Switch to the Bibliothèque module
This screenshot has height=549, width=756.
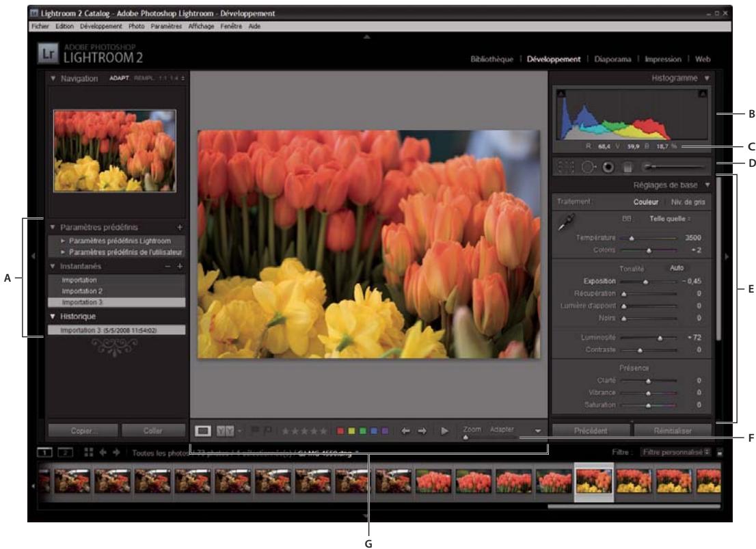496,57
